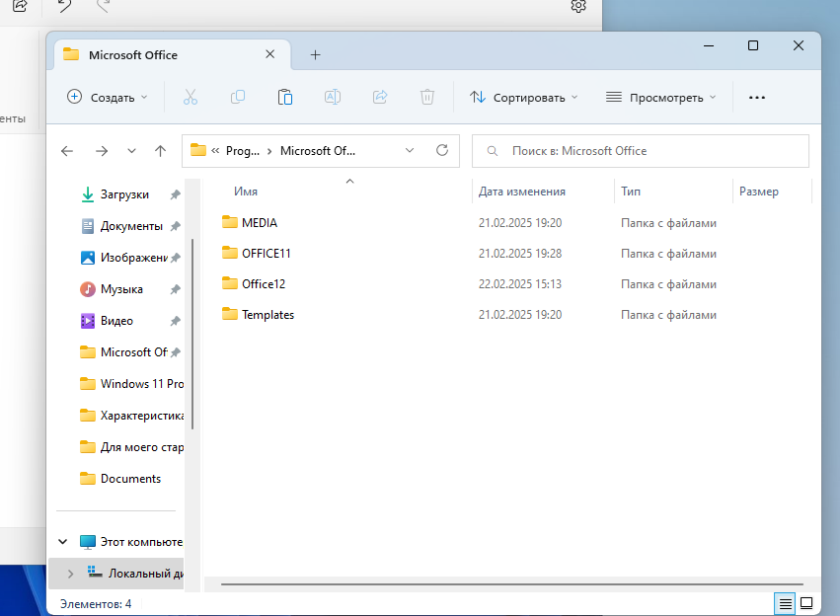Viewport: 840px width, 616px height.
Task: Click the navigation pane vertical scrollbar
Action: pyautogui.click(x=192, y=335)
